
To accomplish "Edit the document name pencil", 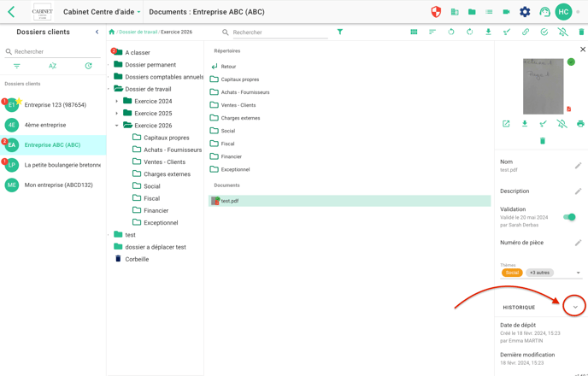I will point(578,166).
